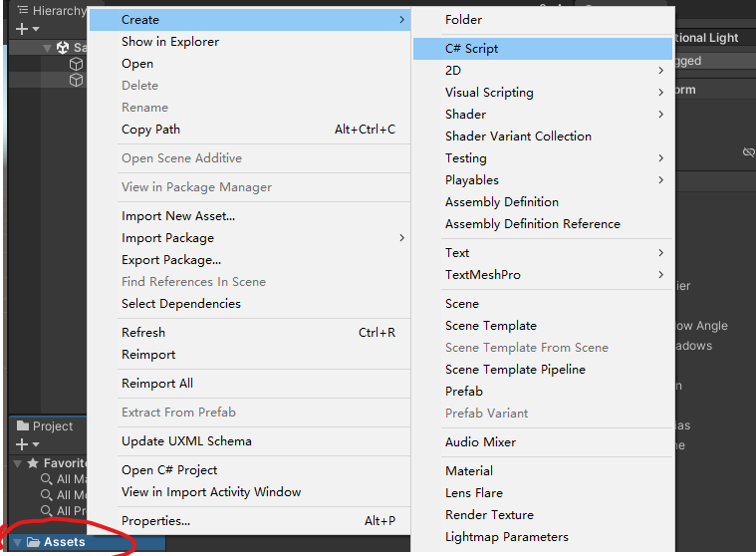756x556 pixels.
Task: Select the Open context menu item
Action: pos(250,64)
